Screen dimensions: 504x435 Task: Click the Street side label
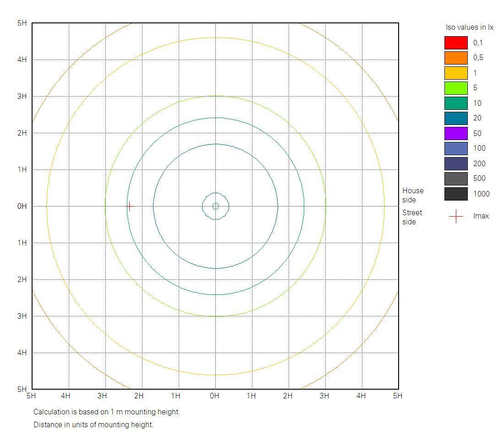click(x=412, y=217)
